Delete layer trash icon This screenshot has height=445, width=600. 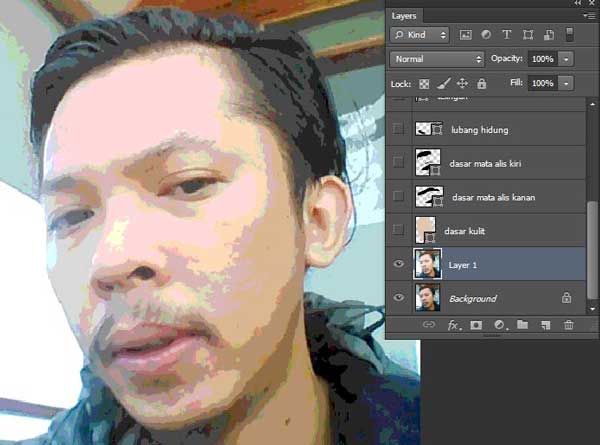coord(569,325)
